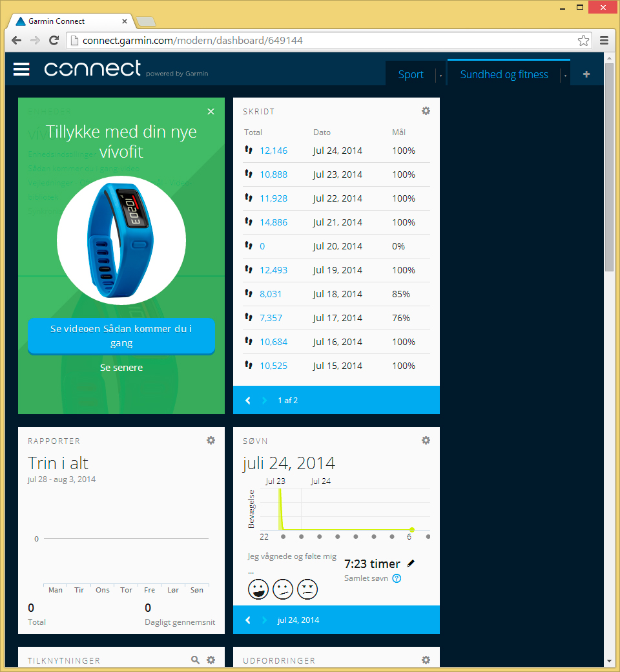Image resolution: width=620 pixels, height=672 pixels.
Task: Click the '85%' goal value
Action: 401,295
